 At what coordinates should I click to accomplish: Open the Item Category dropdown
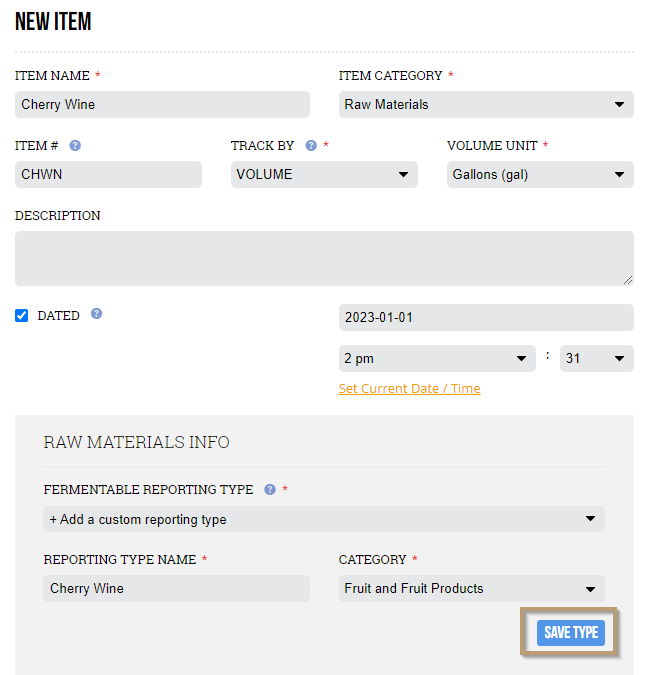coord(486,104)
